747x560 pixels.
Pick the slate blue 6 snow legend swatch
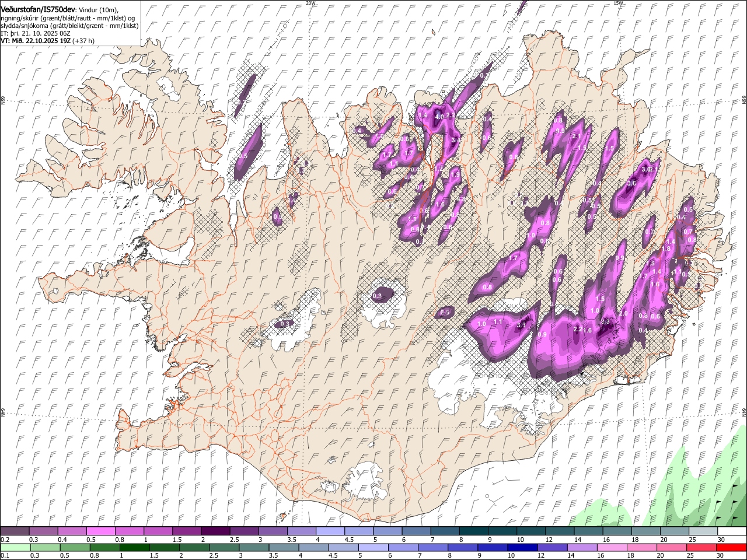tap(416, 531)
